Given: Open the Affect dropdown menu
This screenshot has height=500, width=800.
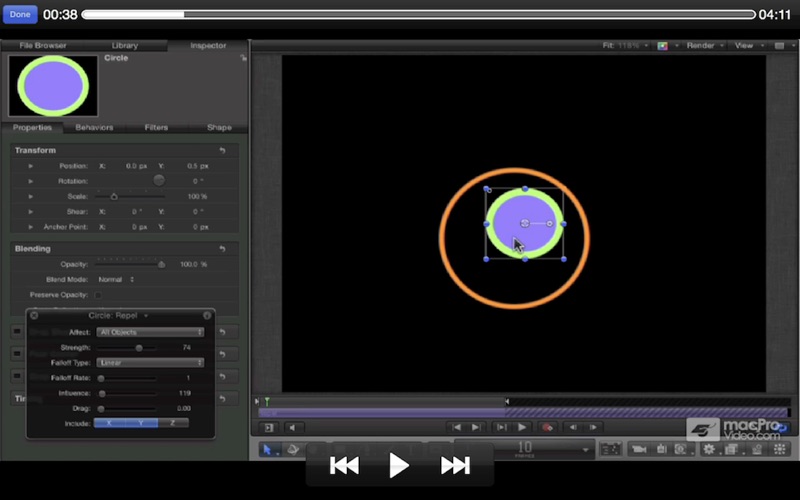Looking at the screenshot, I should pos(150,332).
